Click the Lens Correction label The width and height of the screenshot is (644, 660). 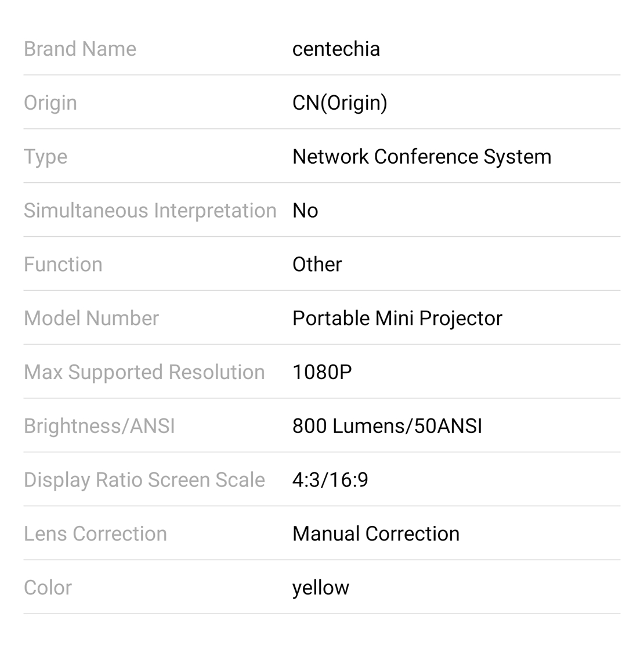(95, 534)
